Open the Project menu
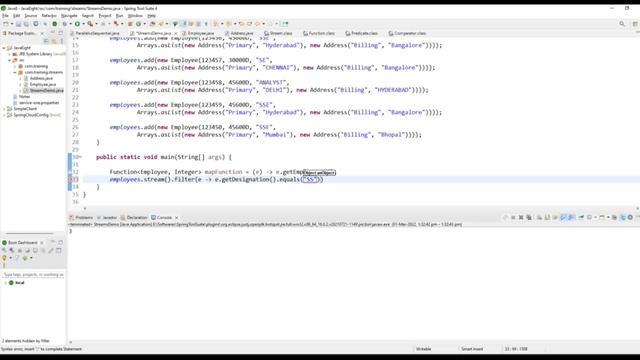Screen dimensions: 640x360 [105, 16]
